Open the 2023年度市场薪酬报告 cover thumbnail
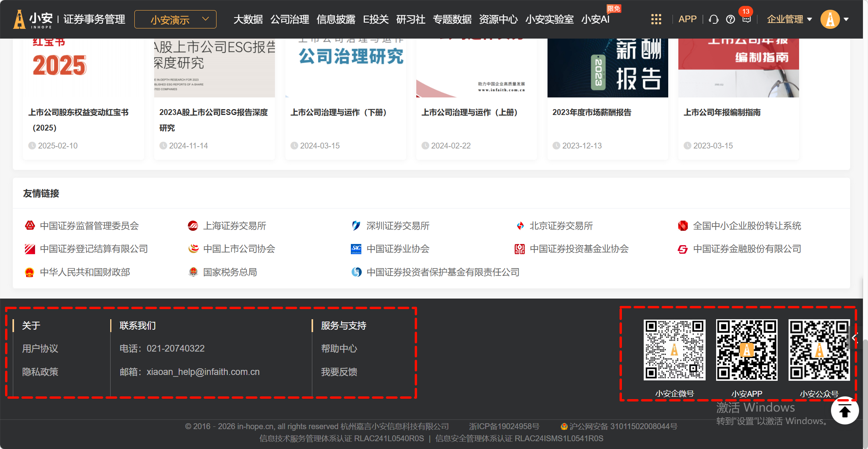 (607, 68)
